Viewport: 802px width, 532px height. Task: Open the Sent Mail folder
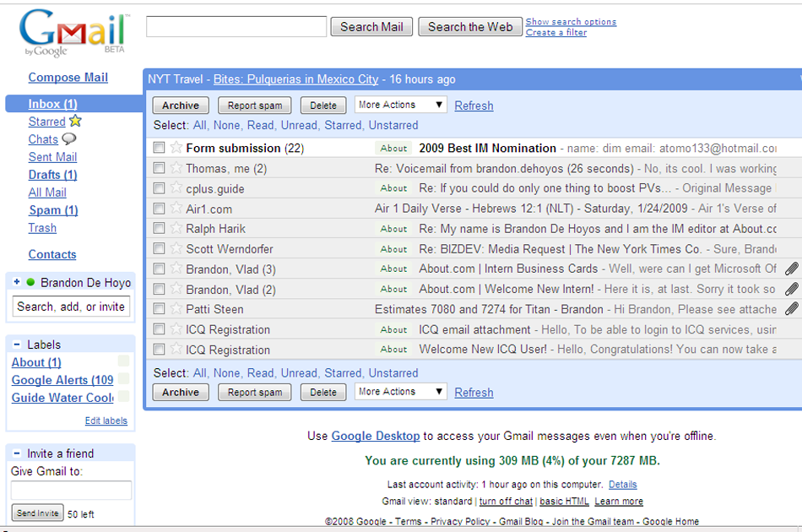tap(52, 157)
